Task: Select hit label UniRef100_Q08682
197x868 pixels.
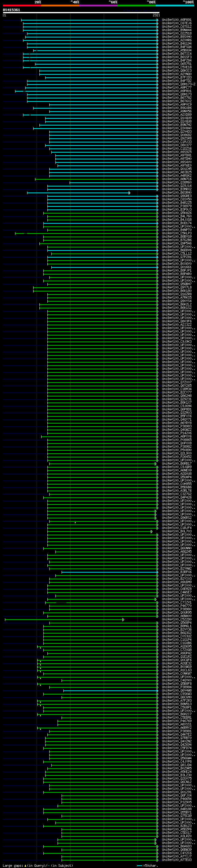Action: click(176, 135)
